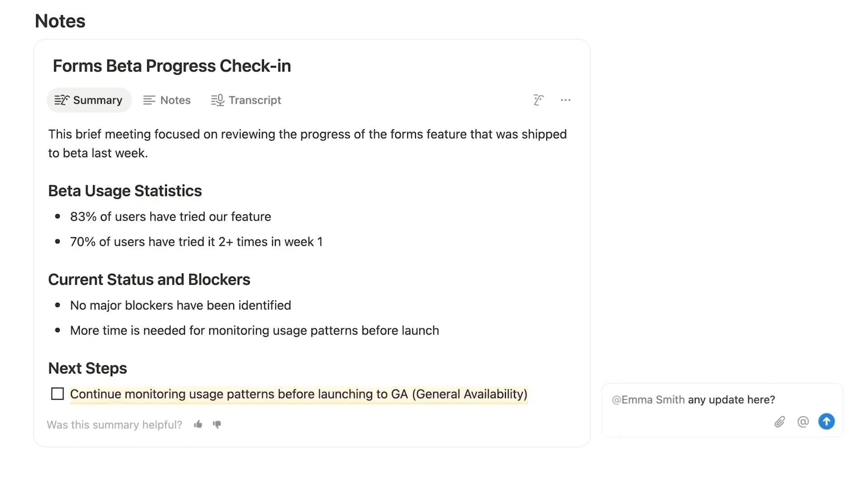Click the paperclip attachment icon in comment box

[x=779, y=422]
